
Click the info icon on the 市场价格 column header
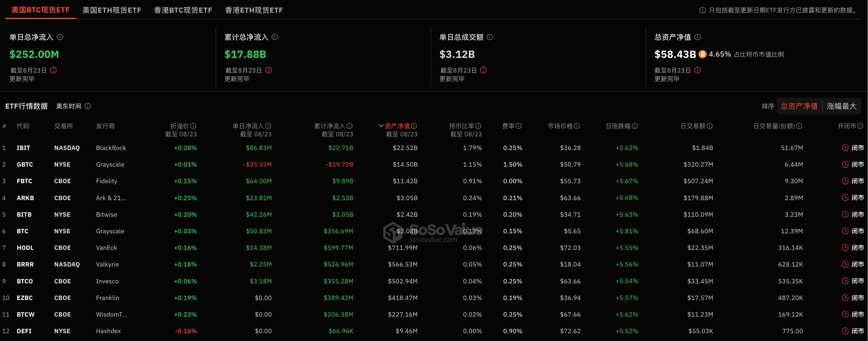577,126
